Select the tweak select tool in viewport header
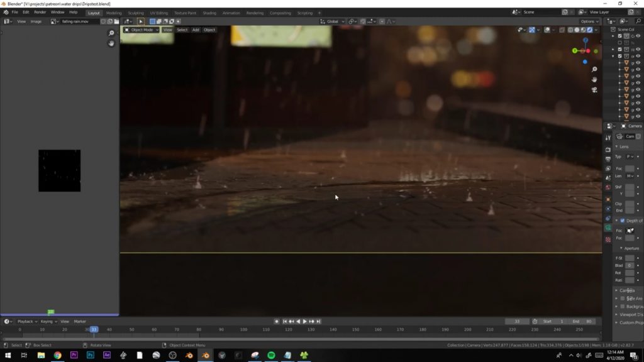Screen dimensions: 644x362 (x=140, y=21)
